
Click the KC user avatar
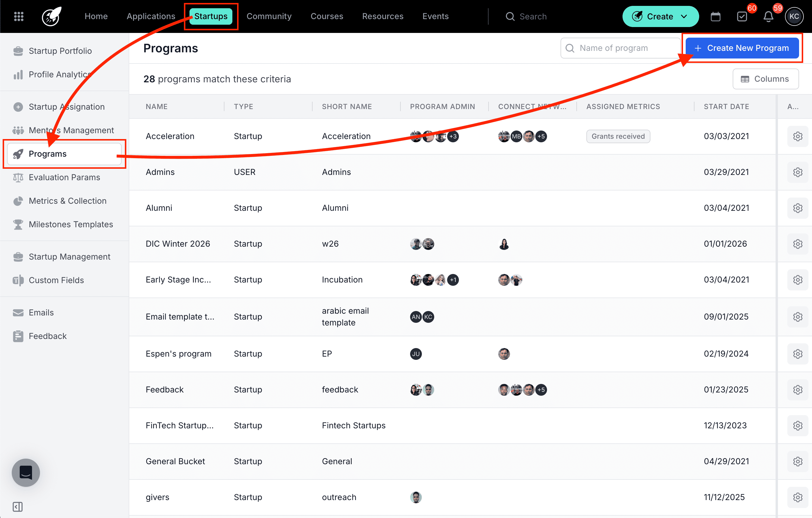point(794,16)
